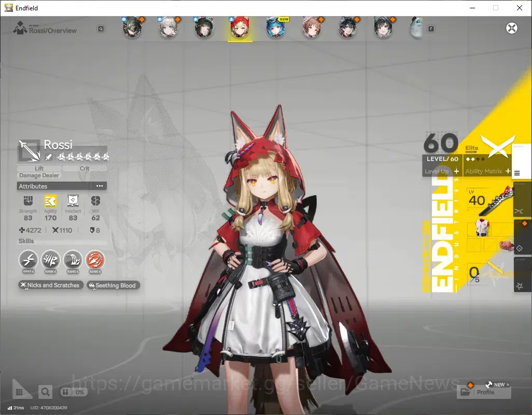Open the empty slot right of the vest

[503, 229]
